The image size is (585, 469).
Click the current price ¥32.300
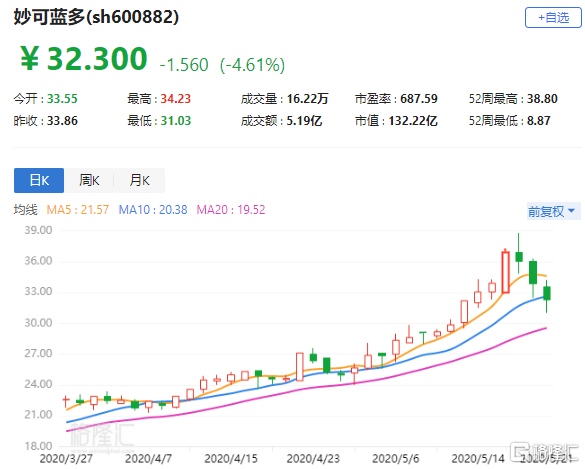(x=84, y=59)
